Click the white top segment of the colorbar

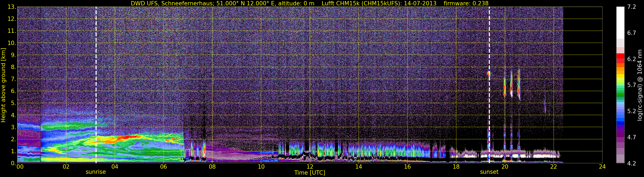click(620, 22)
